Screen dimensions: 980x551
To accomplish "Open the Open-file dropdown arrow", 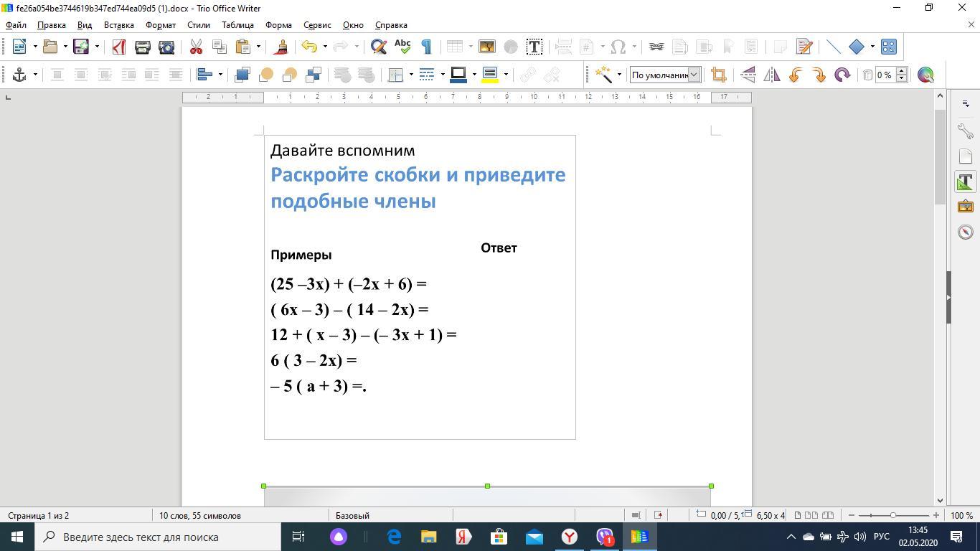I will click(65, 47).
